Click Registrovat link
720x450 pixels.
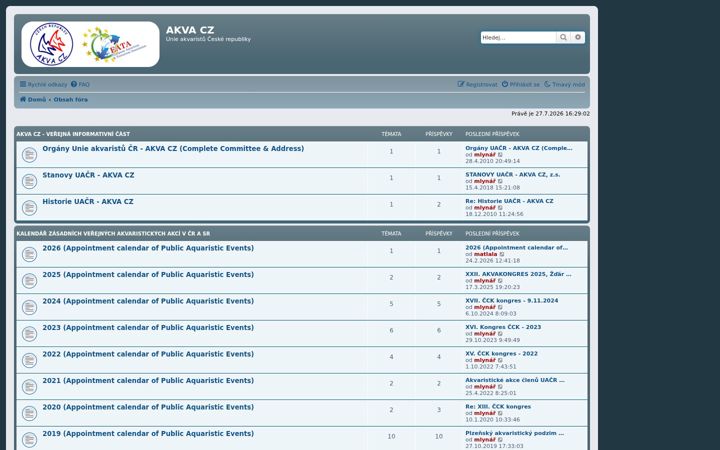pyautogui.click(x=478, y=84)
